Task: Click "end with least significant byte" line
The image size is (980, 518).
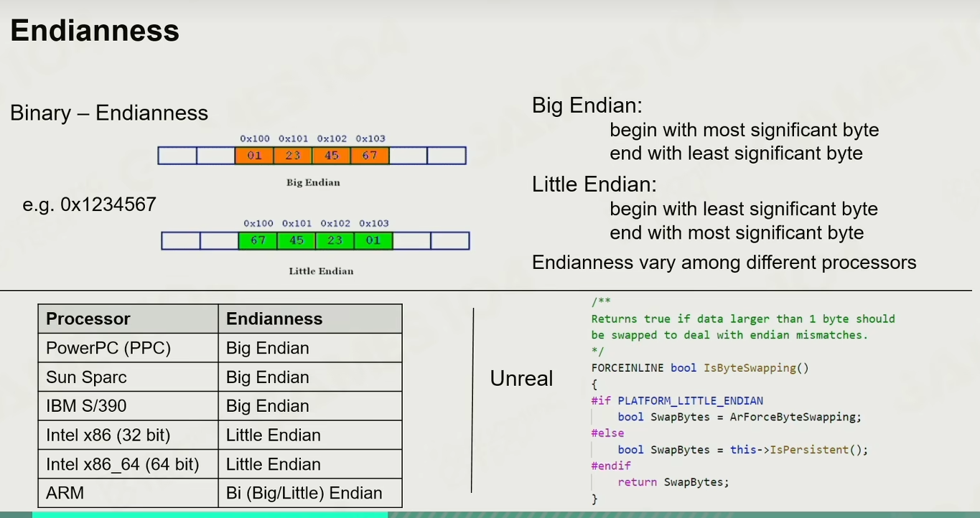Action: (736, 153)
